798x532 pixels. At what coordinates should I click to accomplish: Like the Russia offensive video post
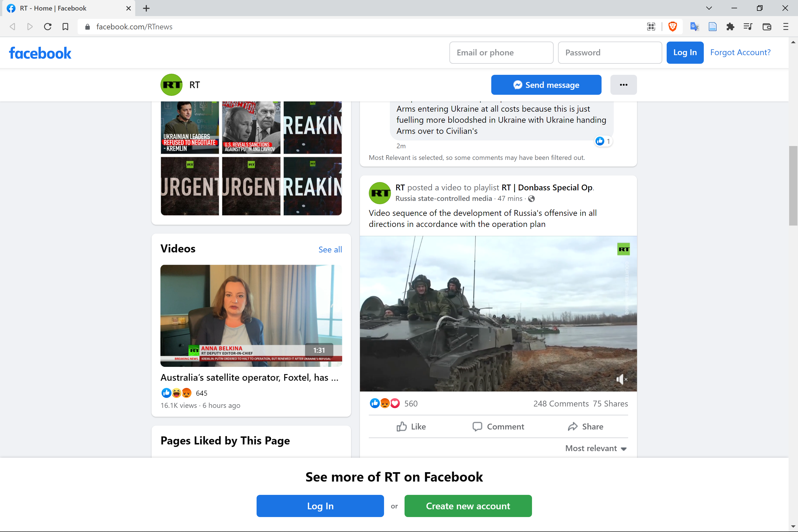[x=411, y=426]
